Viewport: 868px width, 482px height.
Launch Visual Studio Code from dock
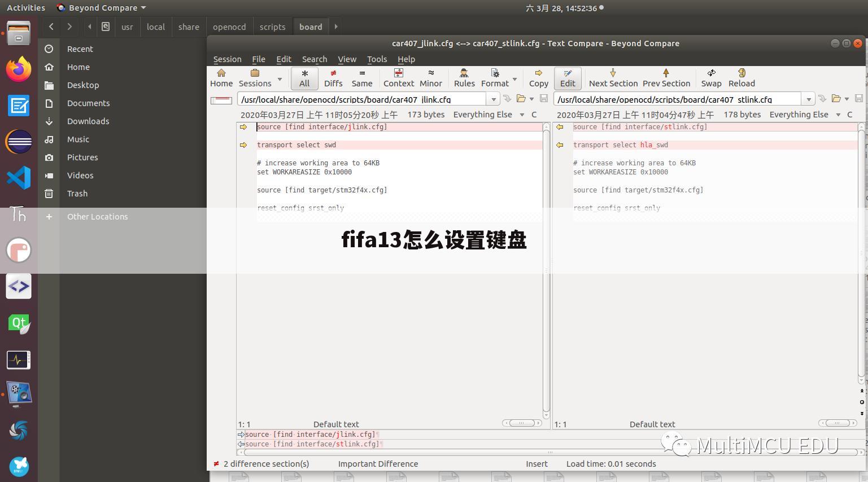pos(19,178)
